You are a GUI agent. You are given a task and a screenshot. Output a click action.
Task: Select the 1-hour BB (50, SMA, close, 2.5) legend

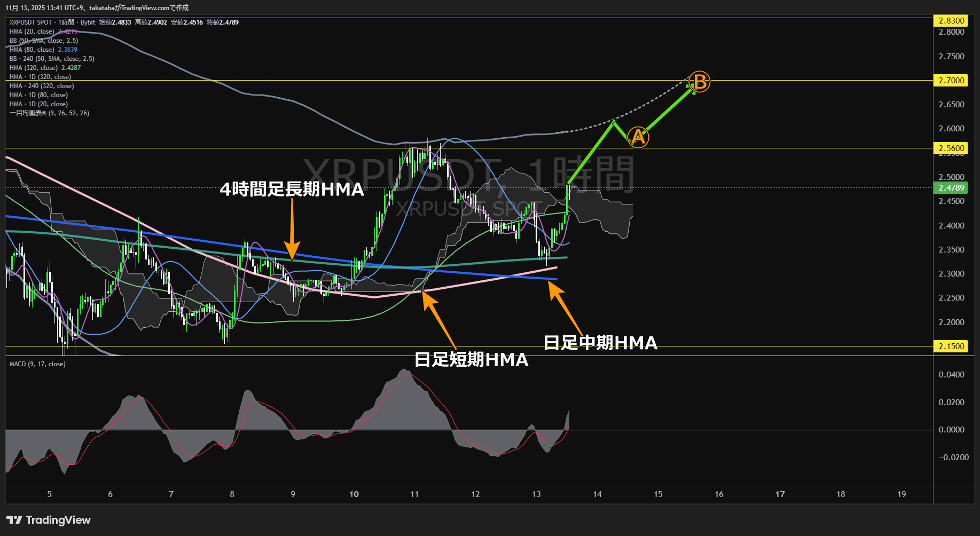pyautogui.click(x=44, y=41)
